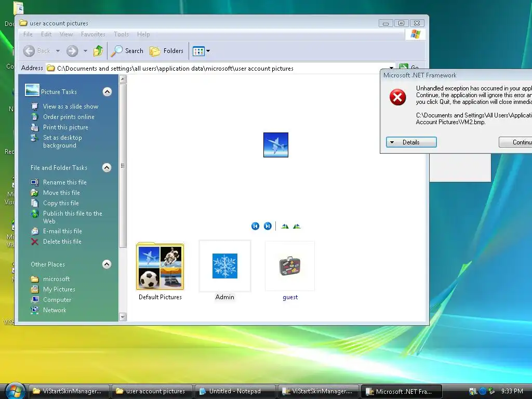Screen dimensions: 532x399
Task: Open the Tools menu
Action: 121,34
